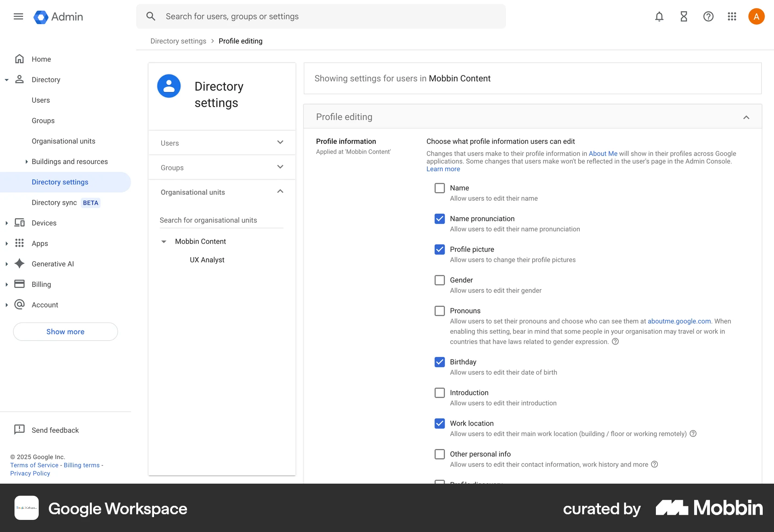This screenshot has width=774, height=532.
Task: Click the search magnifier icon
Action: pos(151,16)
